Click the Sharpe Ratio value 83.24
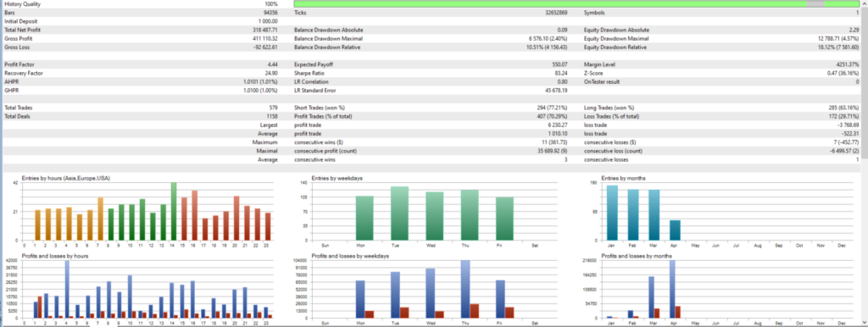 click(561, 73)
